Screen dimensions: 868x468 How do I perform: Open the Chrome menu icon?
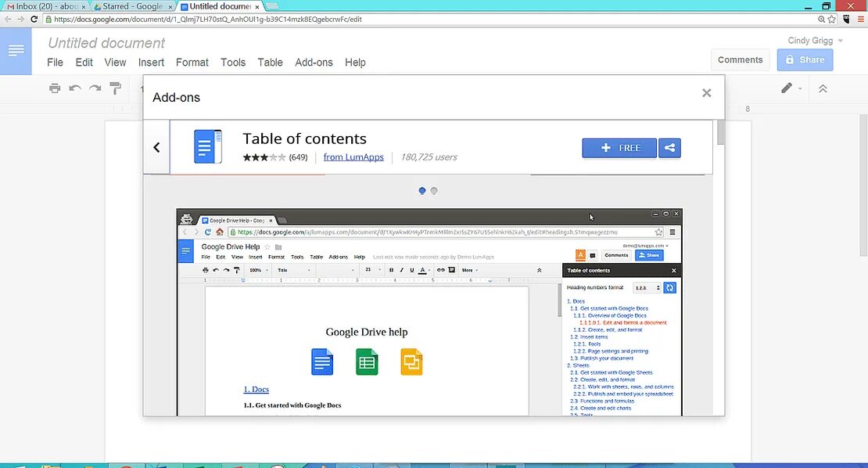(x=860, y=19)
